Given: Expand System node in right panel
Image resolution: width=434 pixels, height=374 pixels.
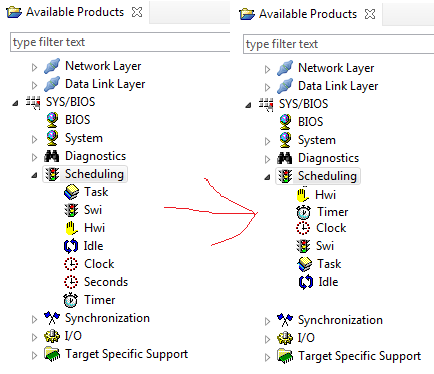Looking at the screenshot, I should click(x=267, y=141).
